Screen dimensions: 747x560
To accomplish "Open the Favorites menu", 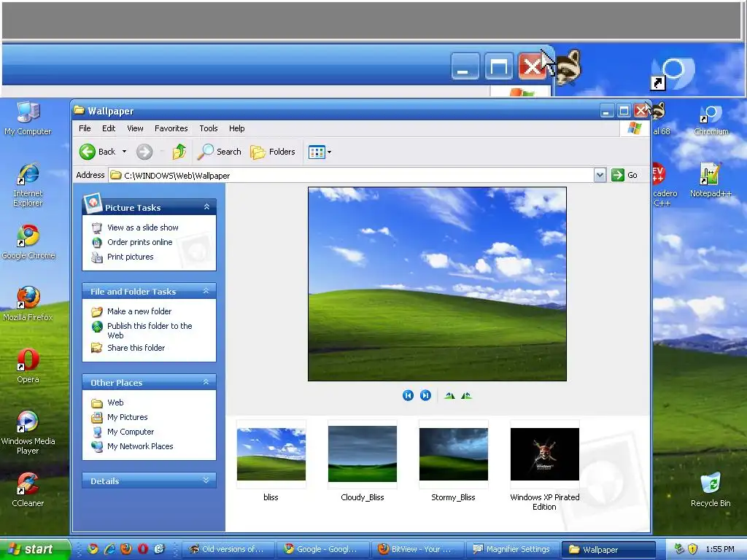I will pyautogui.click(x=171, y=128).
